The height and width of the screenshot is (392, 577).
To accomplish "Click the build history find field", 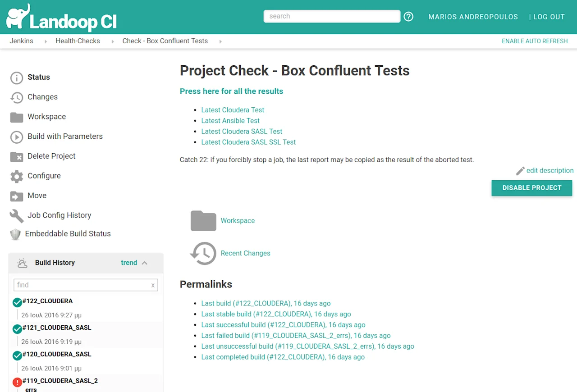I will coord(86,285).
